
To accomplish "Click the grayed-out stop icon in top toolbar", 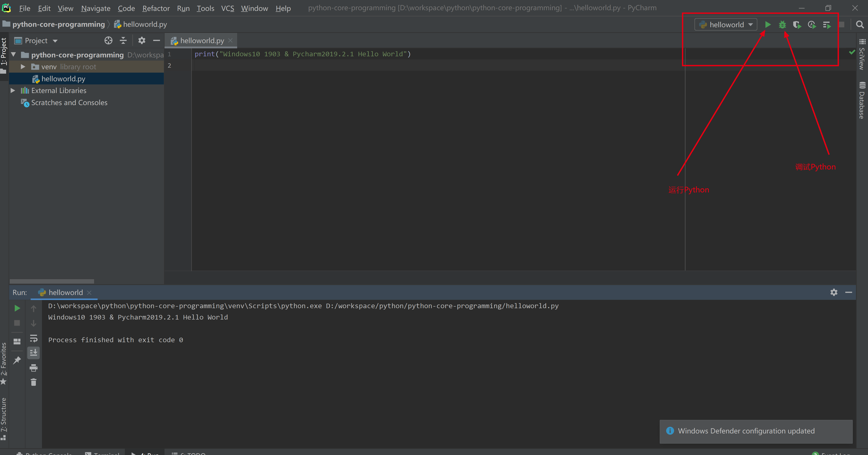I will (x=841, y=25).
